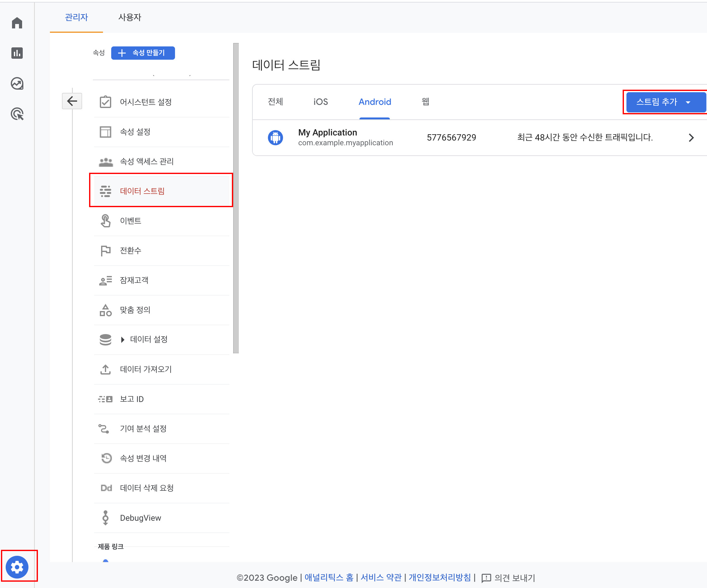Click the Home icon in left rail
This screenshot has width=707, height=588.
coord(17,23)
